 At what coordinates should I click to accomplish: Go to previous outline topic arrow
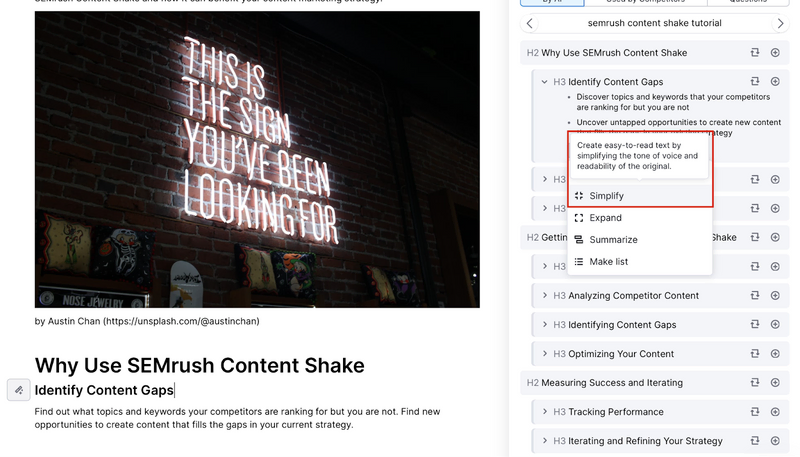tap(530, 23)
